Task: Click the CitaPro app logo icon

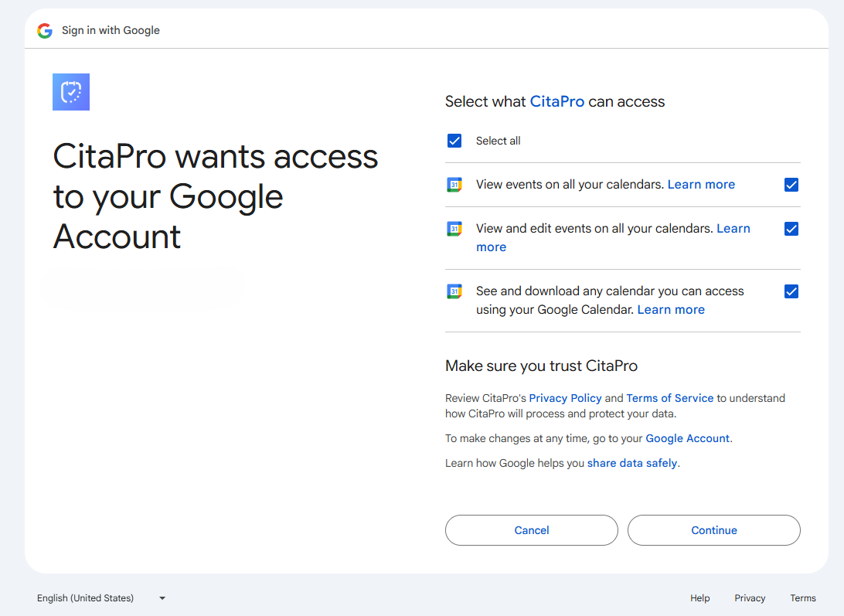Action: click(x=71, y=92)
